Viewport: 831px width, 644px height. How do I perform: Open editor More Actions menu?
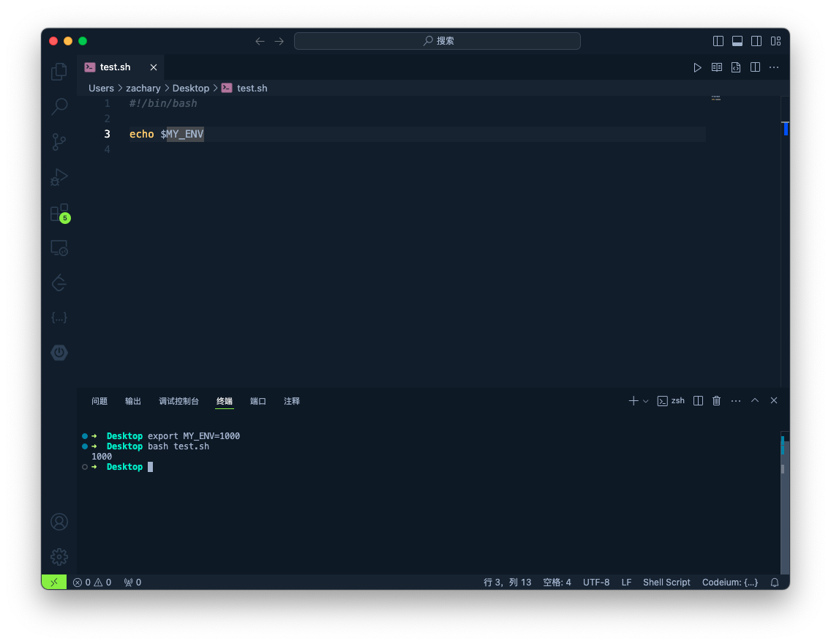tap(774, 67)
